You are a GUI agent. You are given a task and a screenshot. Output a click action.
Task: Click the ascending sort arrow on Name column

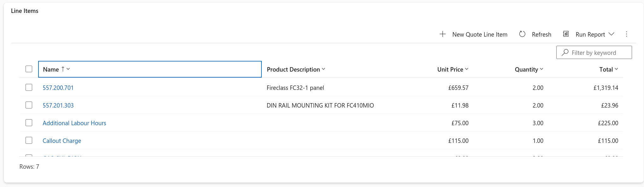[63, 69]
